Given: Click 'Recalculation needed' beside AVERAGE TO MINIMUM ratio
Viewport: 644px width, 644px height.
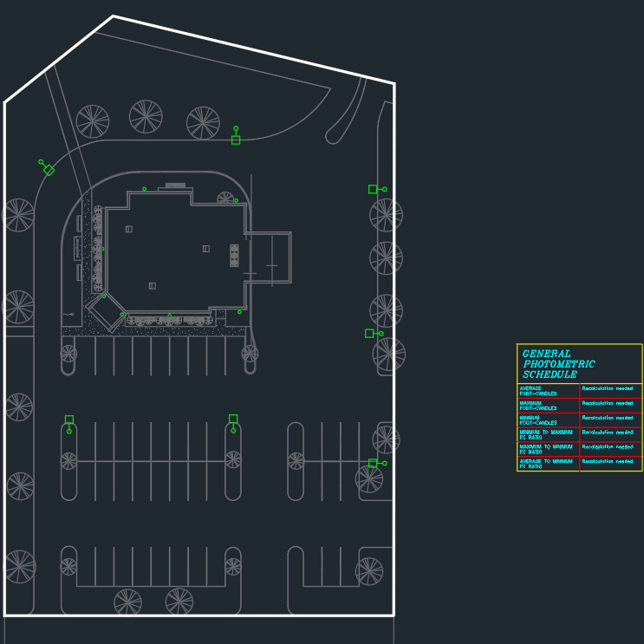Looking at the screenshot, I should [607, 461].
